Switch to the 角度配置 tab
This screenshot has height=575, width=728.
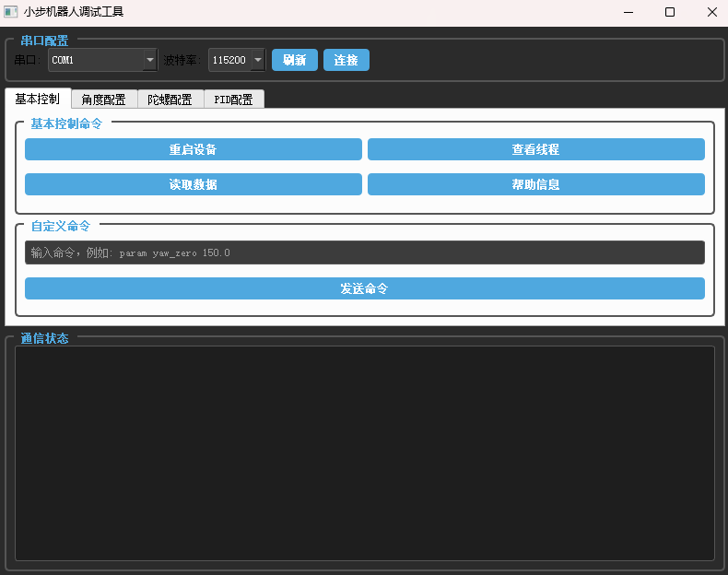(104, 100)
